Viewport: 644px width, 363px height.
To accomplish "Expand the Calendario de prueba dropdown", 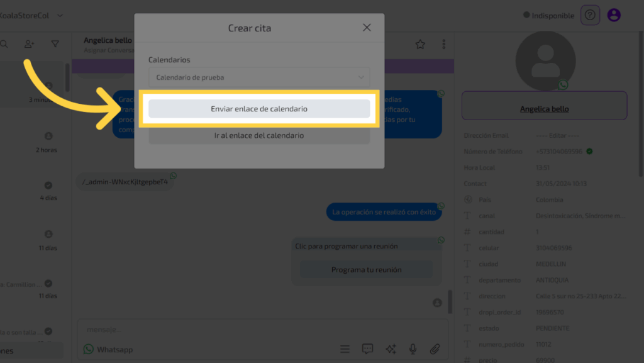I will 259,77.
